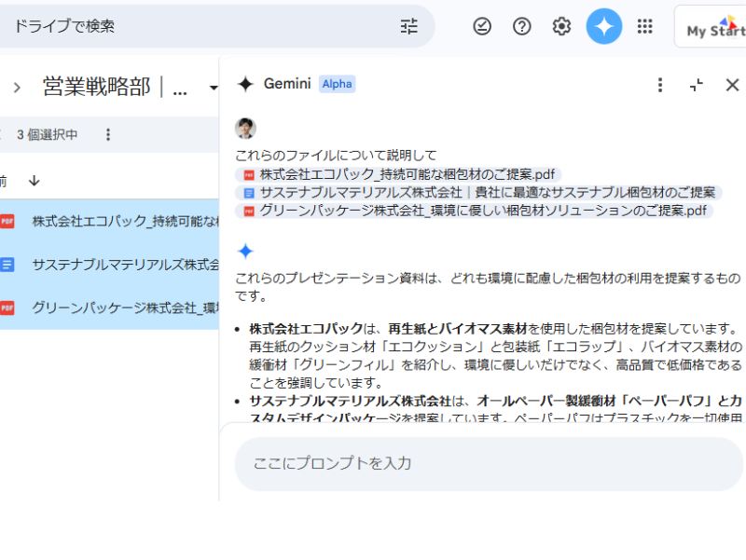The image size is (746, 560).
Task: Select the サステナブルマテリアルズ株式会社 document row
Action: pos(109,265)
